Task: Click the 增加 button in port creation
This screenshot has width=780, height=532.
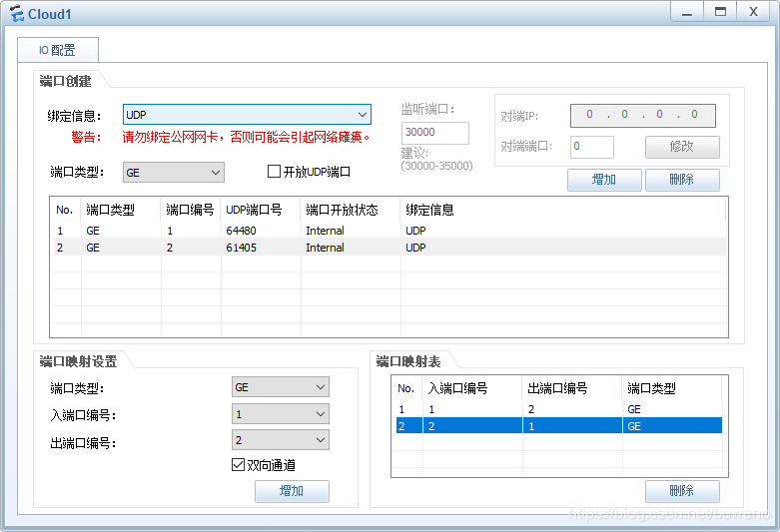Action: 604,180
